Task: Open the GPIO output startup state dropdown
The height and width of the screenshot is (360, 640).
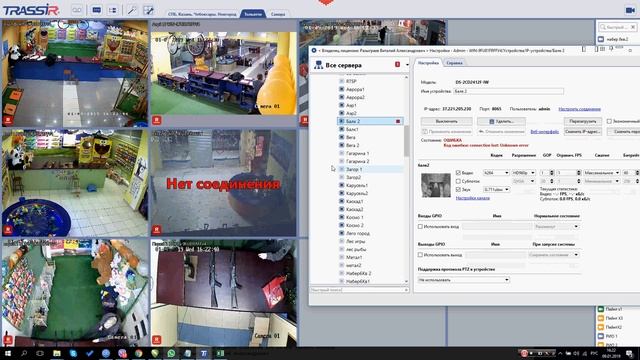Action: [x=553, y=255]
